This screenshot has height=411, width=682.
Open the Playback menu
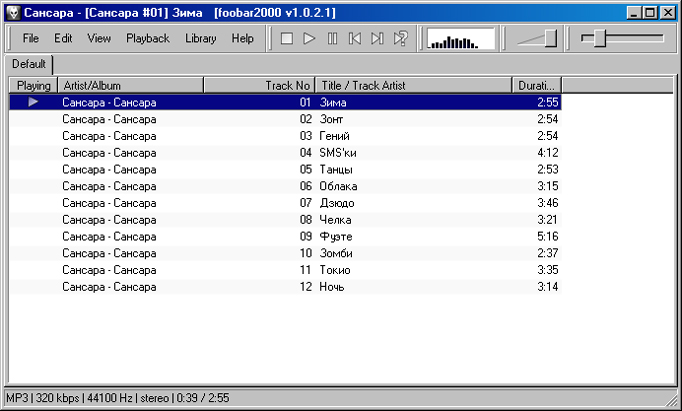[148, 38]
